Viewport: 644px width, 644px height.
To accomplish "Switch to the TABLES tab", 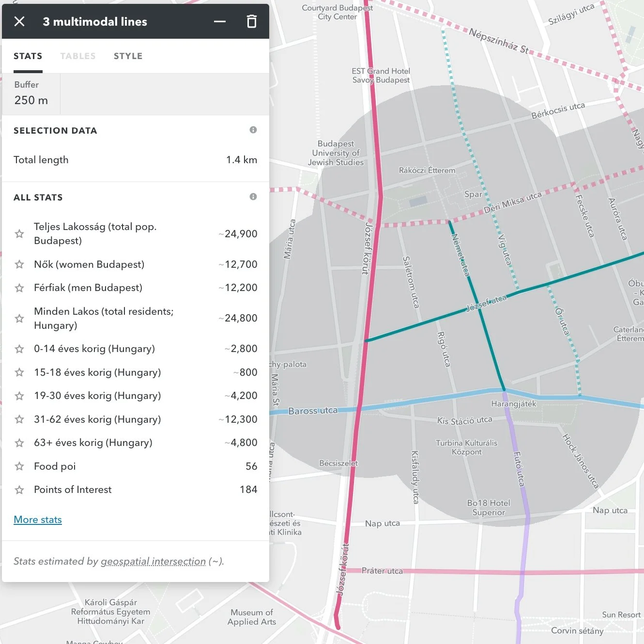I will coord(78,56).
